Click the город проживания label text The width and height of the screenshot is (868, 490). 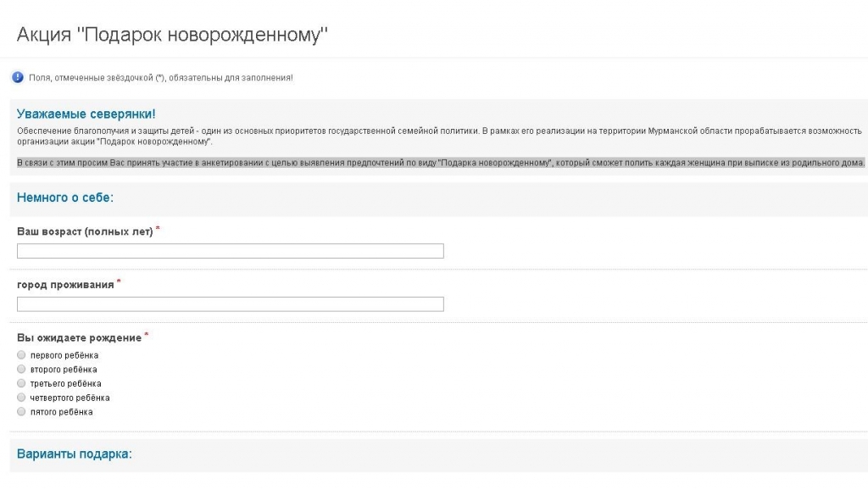65,285
